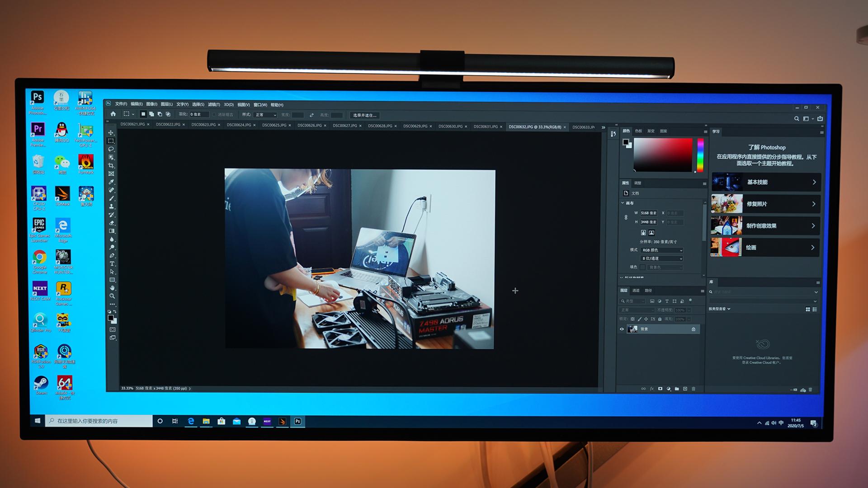This screenshot has width=868, height=488.
Task: Switch libraries to list view
Action: coord(815,310)
